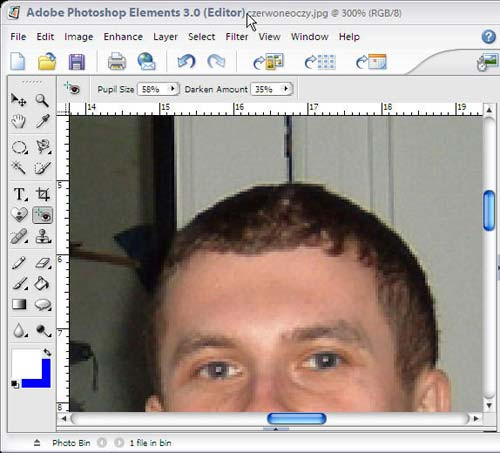This screenshot has height=453, width=500.
Task: Select the Clone Stamp tool
Action: [x=43, y=236]
